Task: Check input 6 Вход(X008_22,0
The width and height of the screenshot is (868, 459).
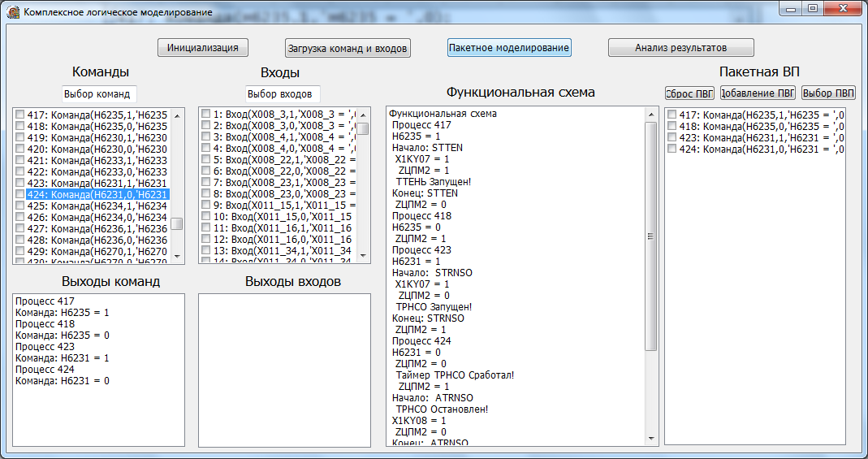Action: (x=206, y=171)
